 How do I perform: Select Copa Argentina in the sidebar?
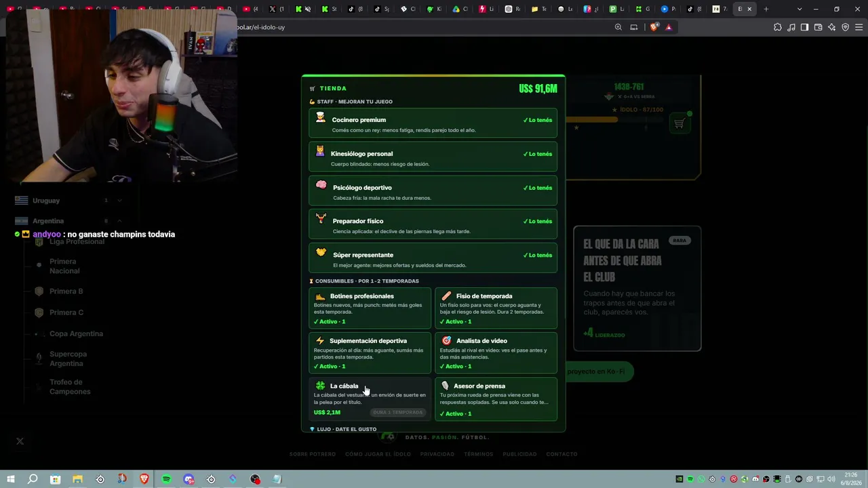(x=76, y=333)
